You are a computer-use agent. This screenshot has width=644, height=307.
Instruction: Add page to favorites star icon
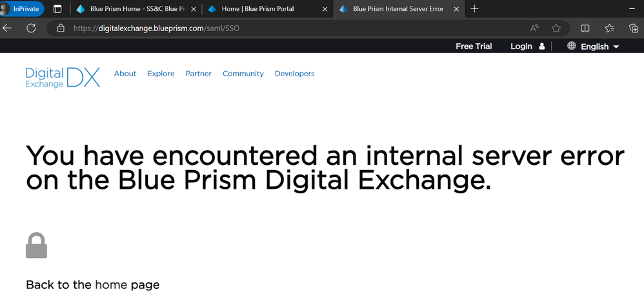[x=556, y=28]
